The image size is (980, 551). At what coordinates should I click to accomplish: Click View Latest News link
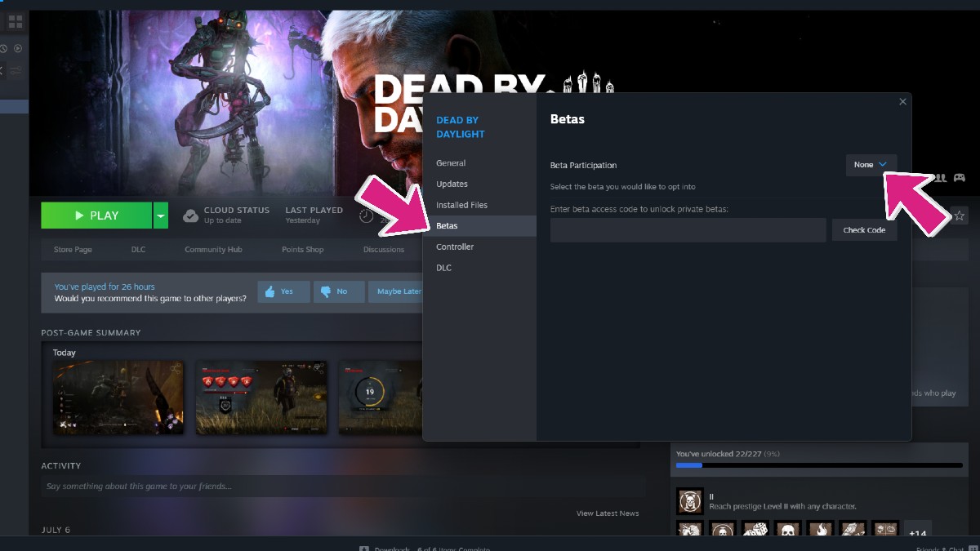click(x=608, y=513)
